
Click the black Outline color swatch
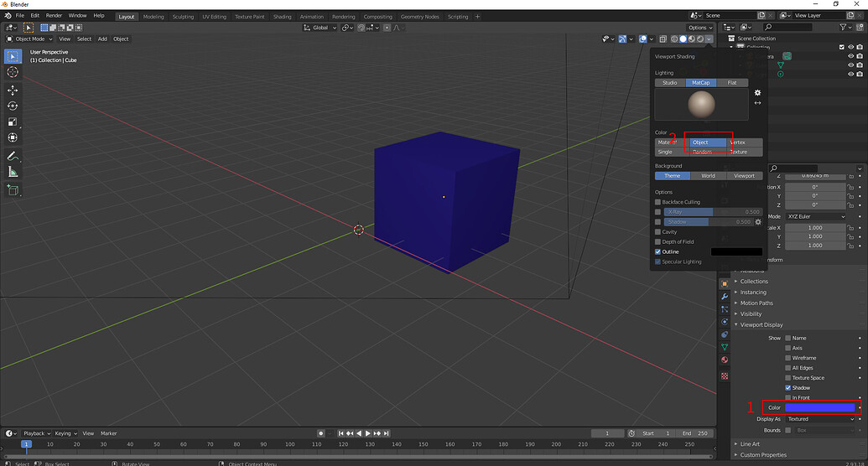click(x=736, y=251)
